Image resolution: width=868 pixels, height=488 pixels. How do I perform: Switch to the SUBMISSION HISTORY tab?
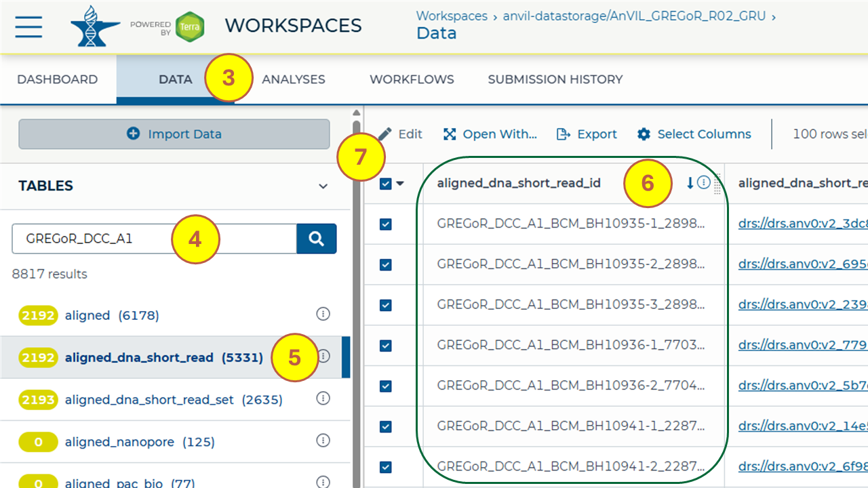coord(555,79)
